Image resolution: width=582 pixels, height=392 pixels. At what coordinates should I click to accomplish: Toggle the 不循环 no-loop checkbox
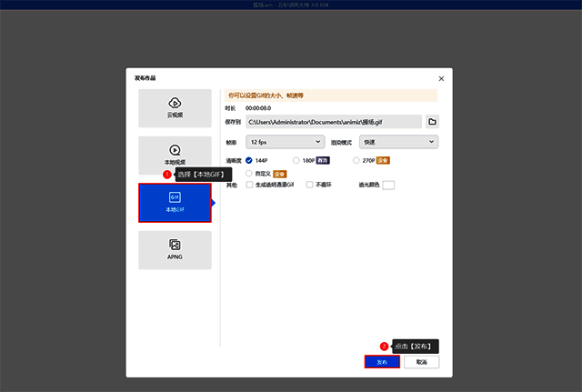pyautogui.click(x=309, y=185)
